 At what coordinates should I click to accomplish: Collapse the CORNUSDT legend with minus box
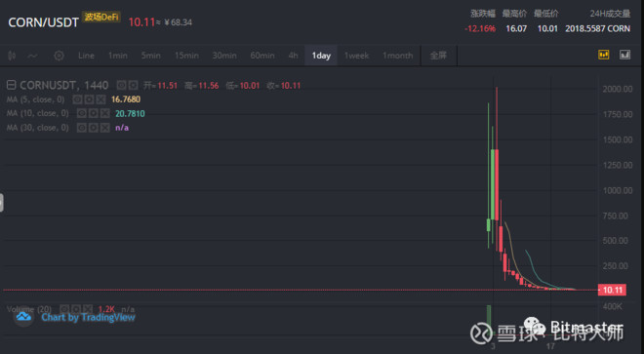[x=12, y=86]
